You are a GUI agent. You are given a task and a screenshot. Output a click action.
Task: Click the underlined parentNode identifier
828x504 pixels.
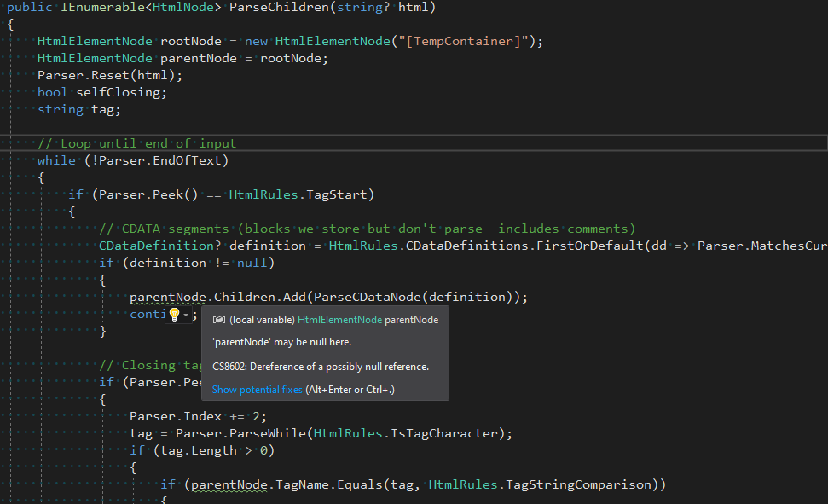tap(166, 296)
